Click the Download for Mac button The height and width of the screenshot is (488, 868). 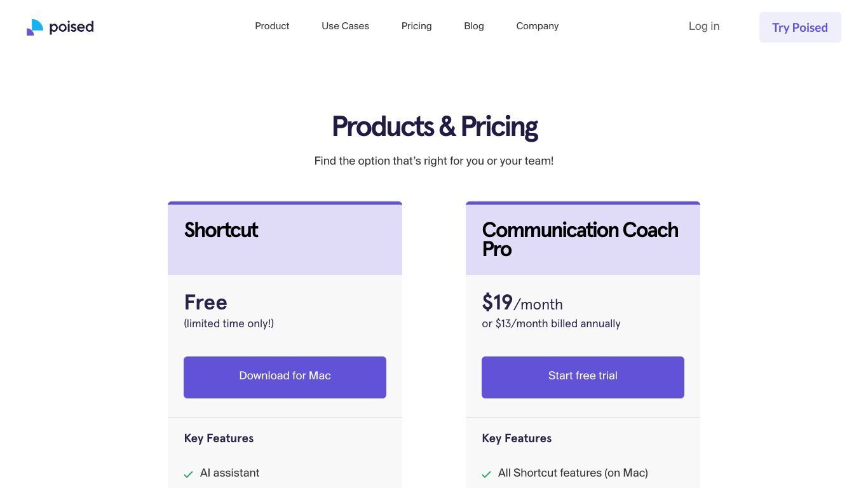285,377
